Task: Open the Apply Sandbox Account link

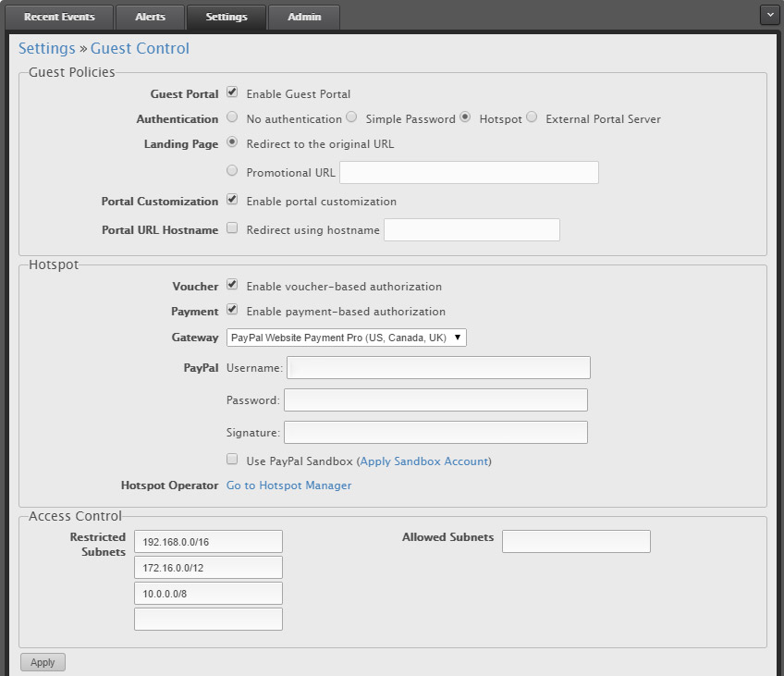Action: coord(423,461)
